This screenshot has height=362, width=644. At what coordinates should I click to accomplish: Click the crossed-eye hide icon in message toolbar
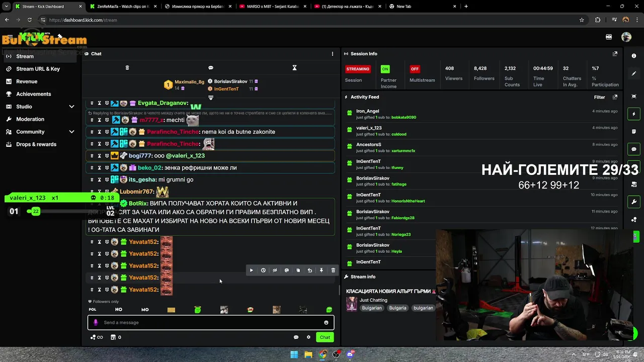[275, 270]
